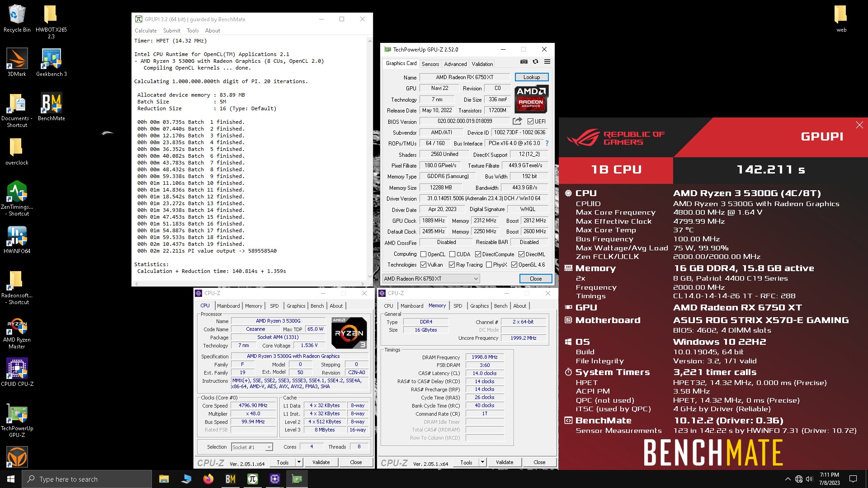
Task: Click the GPUPI taskbar icon
Action: [253, 479]
